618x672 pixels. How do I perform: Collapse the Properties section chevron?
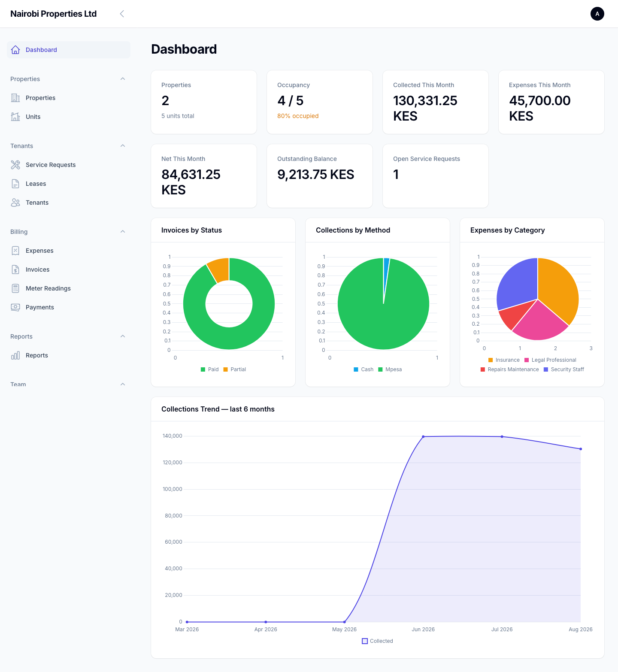point(123,79)
